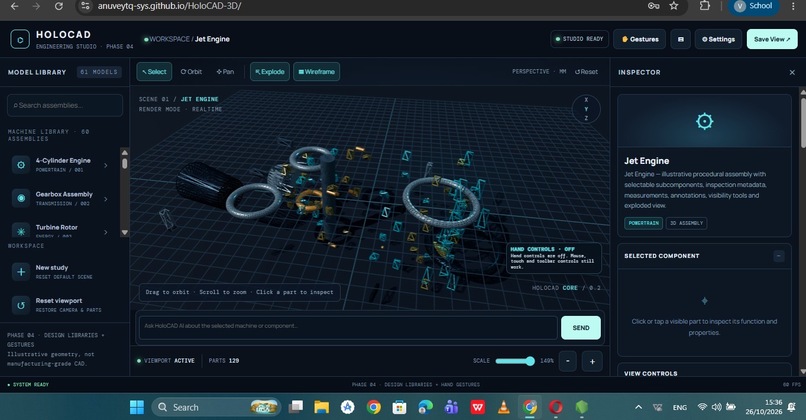Click the Scale slider handle
Screen dimensions: 806x420
530,361
